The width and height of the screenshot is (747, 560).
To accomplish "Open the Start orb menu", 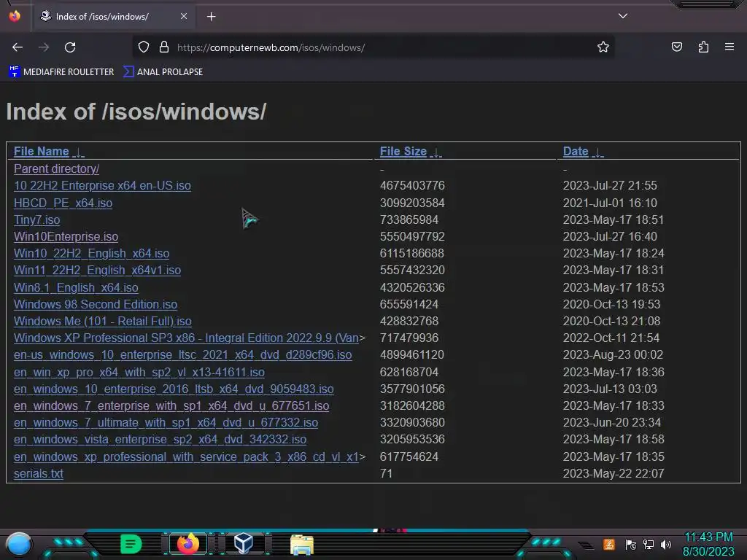I will [x=19, y=544].
